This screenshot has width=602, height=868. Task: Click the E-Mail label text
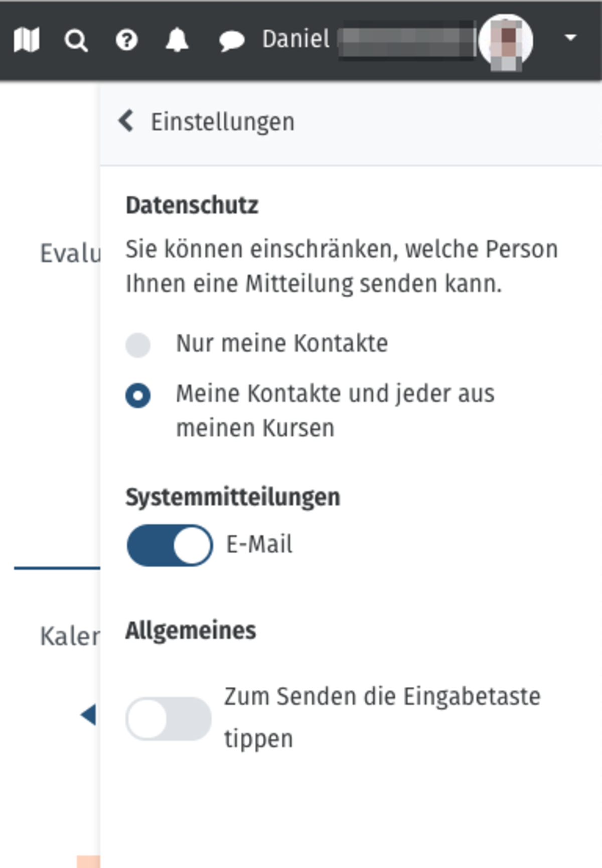(x=259, y=545)
